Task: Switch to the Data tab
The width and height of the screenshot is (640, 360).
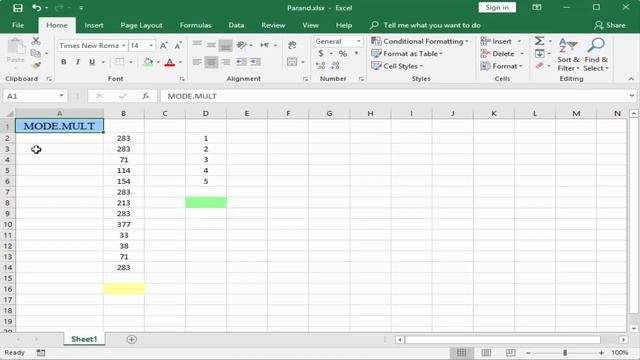Action: tap(236, 25)
